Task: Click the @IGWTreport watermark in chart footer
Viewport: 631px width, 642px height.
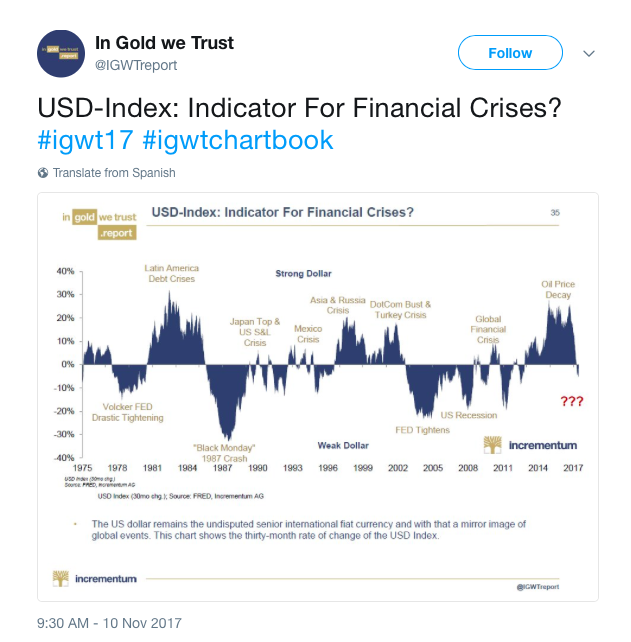Action: [x=538, y=587]
